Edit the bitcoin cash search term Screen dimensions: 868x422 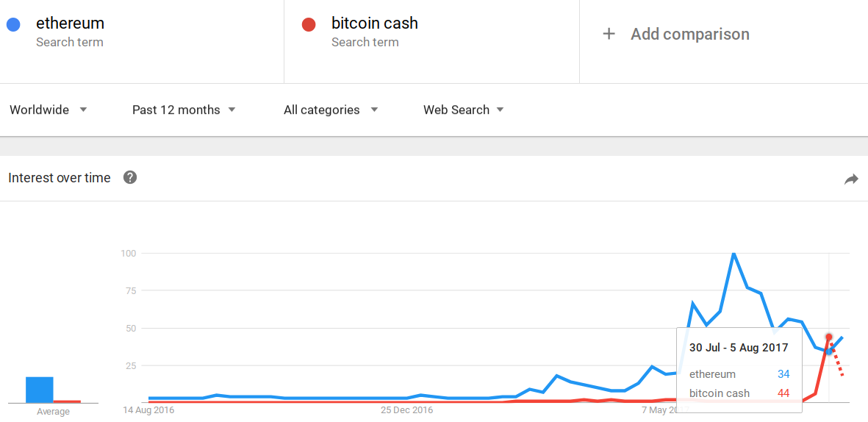click(x=375, y=24)
